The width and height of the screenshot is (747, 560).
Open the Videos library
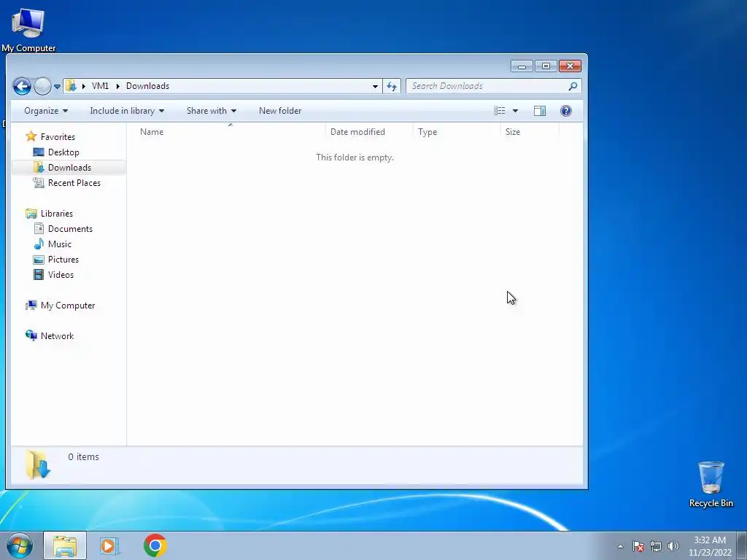coord(61,275)
